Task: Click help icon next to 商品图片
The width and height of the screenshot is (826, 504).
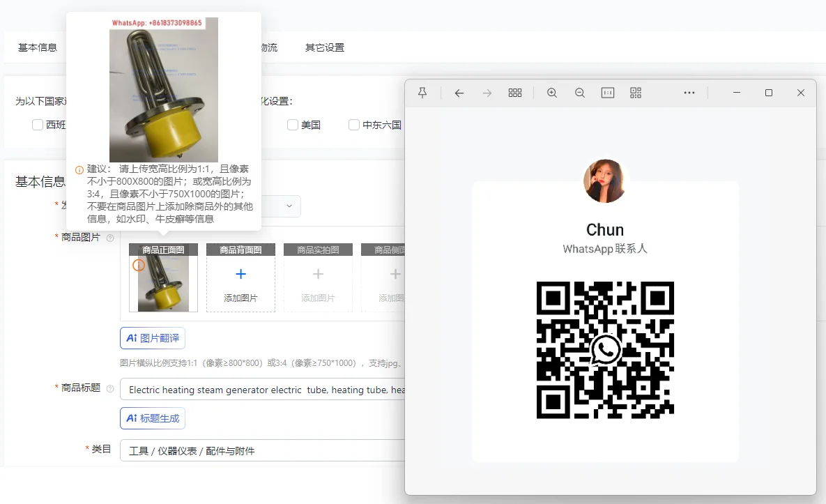Action: pos(110,238)
